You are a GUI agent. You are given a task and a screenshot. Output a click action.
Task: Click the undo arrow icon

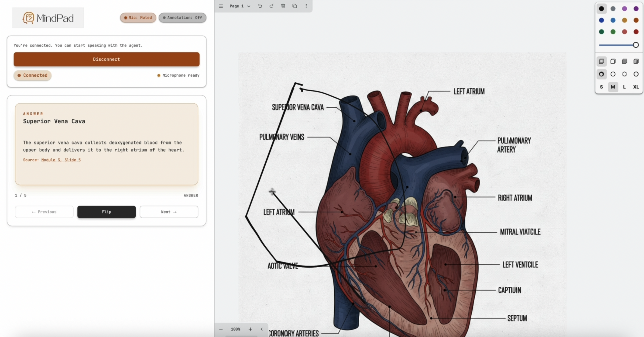coord(260,6)
